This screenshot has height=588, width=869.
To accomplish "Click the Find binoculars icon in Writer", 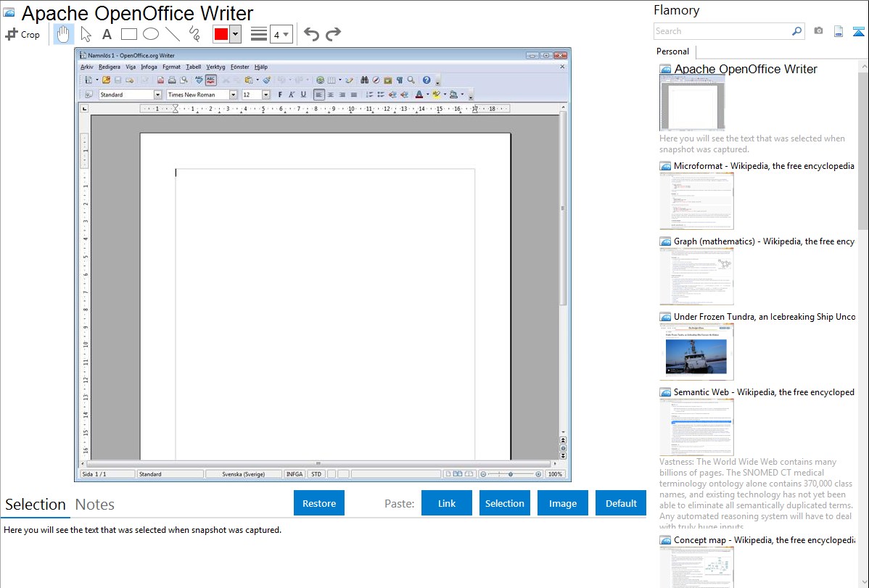I will coord(364,80).
